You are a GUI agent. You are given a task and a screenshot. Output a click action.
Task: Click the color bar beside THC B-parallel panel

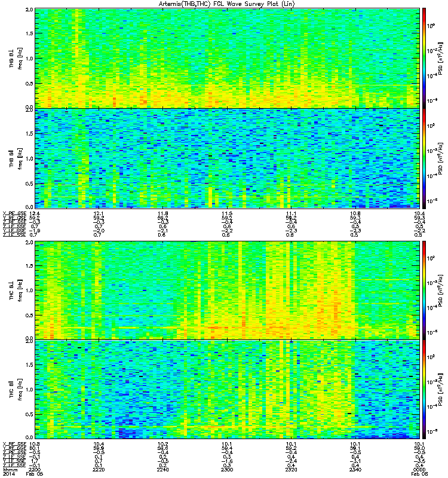[x=424, y=390]
